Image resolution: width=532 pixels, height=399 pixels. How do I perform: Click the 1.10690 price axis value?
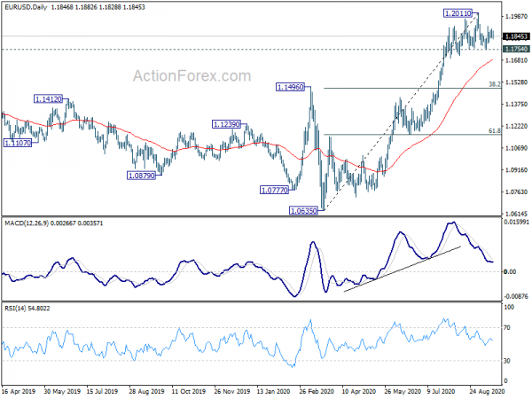[516, 148]
